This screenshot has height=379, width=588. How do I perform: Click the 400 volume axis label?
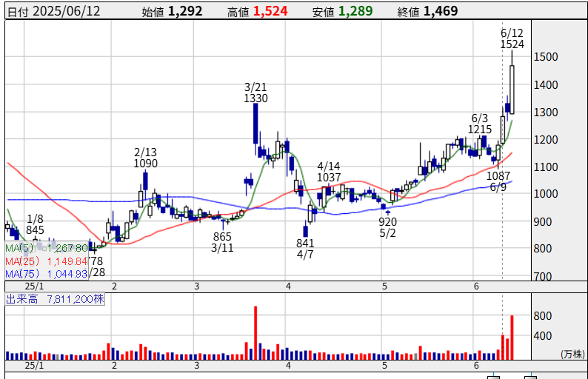tap(543, 336)
